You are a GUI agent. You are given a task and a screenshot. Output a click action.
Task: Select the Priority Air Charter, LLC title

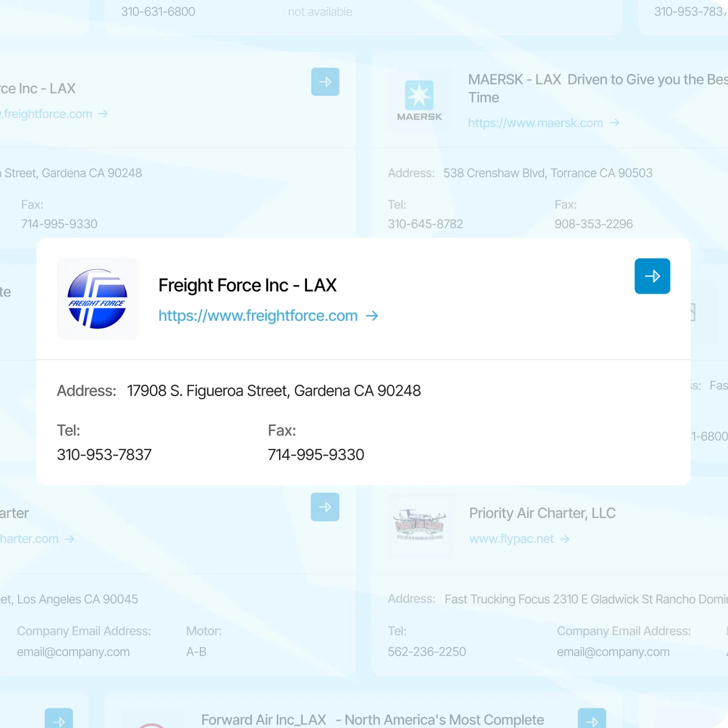[x=542, y=513]
